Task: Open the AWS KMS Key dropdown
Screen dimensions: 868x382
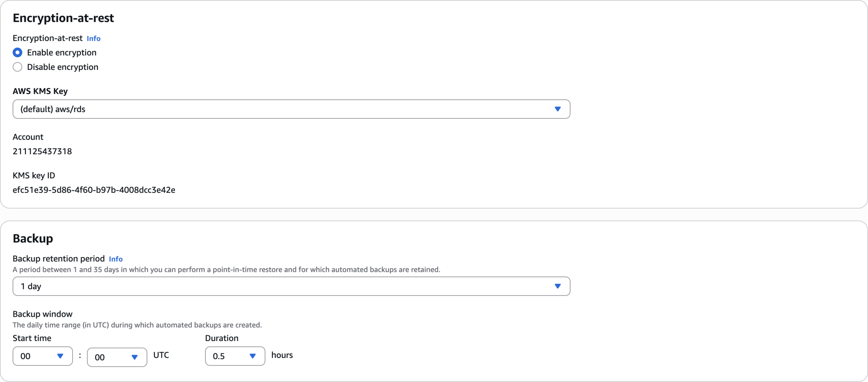Action: point(291,109)
